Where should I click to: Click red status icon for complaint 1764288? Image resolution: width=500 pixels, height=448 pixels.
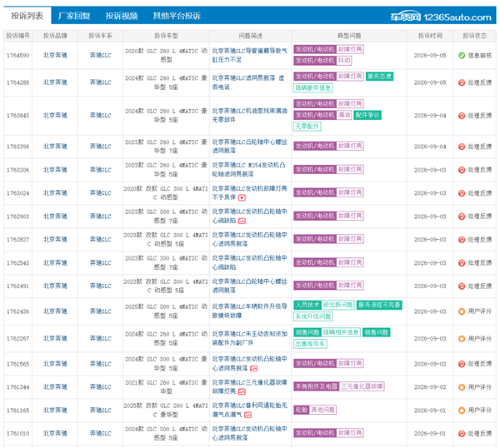point(462,82)
